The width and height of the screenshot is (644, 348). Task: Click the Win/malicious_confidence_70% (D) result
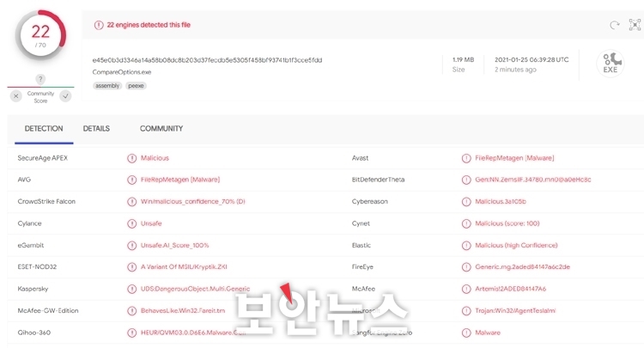click(193, 201)
